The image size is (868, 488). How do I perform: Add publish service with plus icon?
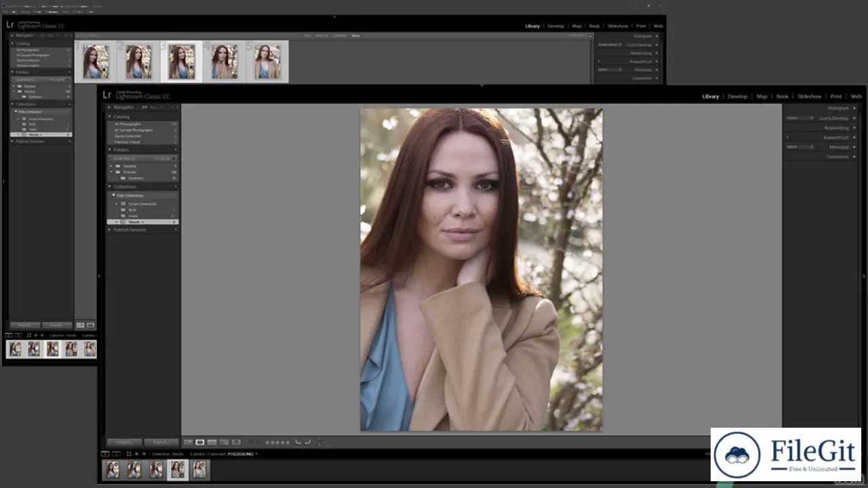pos(176,230)
